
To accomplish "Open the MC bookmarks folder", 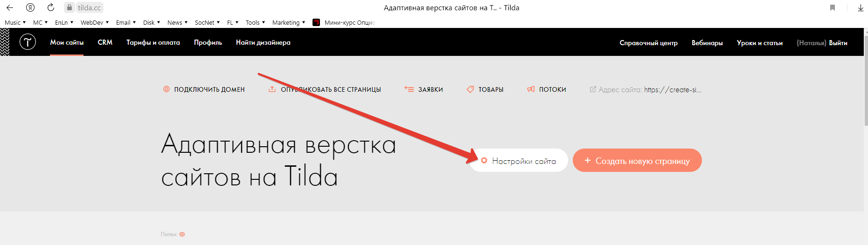I will coord(40,22).
